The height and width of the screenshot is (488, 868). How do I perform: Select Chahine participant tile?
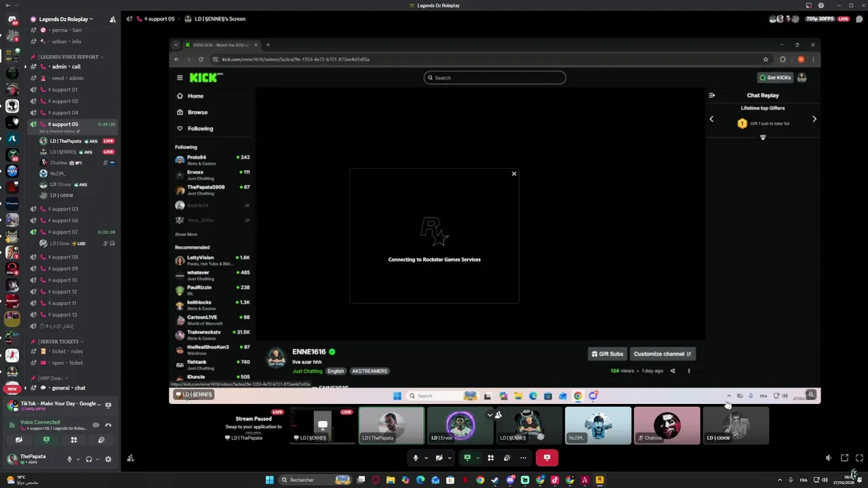667,426
